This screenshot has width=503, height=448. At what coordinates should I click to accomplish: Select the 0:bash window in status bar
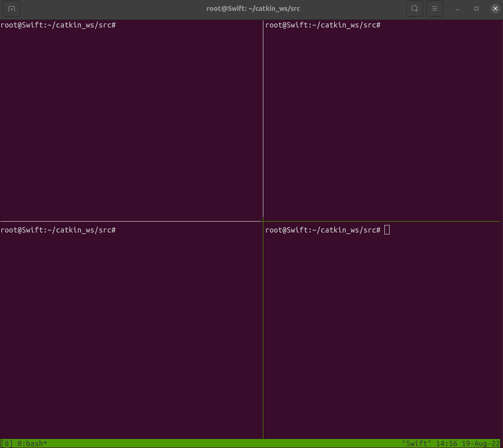pos(32,443)
